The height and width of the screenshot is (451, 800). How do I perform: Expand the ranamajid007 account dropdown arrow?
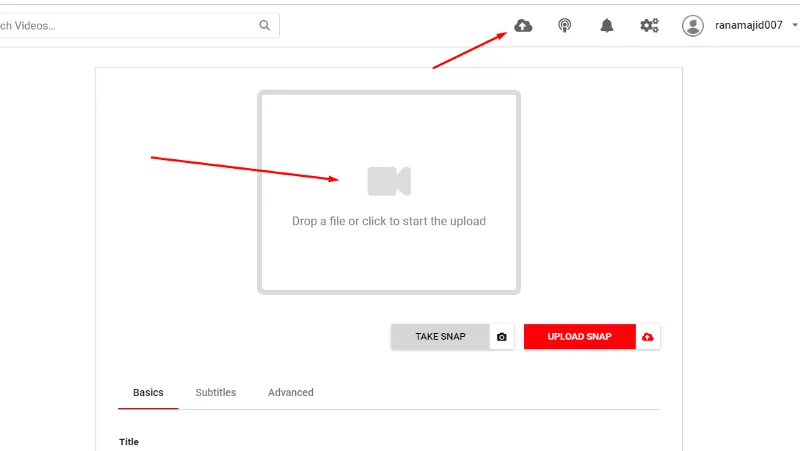coord(794,25)
